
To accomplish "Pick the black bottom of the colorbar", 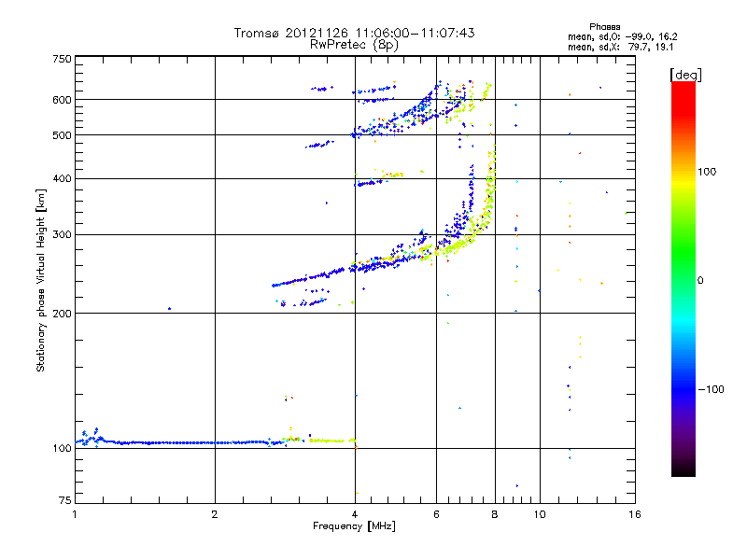I will pos(684,469).
